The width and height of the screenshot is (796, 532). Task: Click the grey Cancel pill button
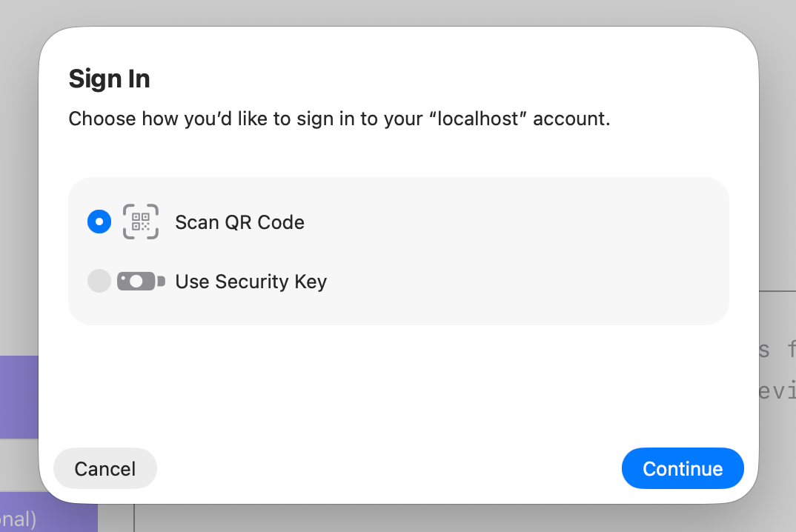point(105,468)
